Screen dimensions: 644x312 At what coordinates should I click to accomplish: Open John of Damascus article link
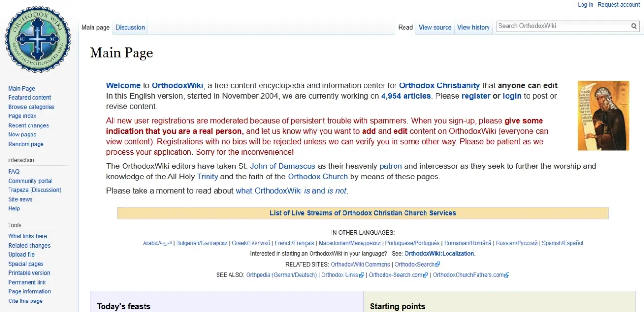[x=282, y=166]
